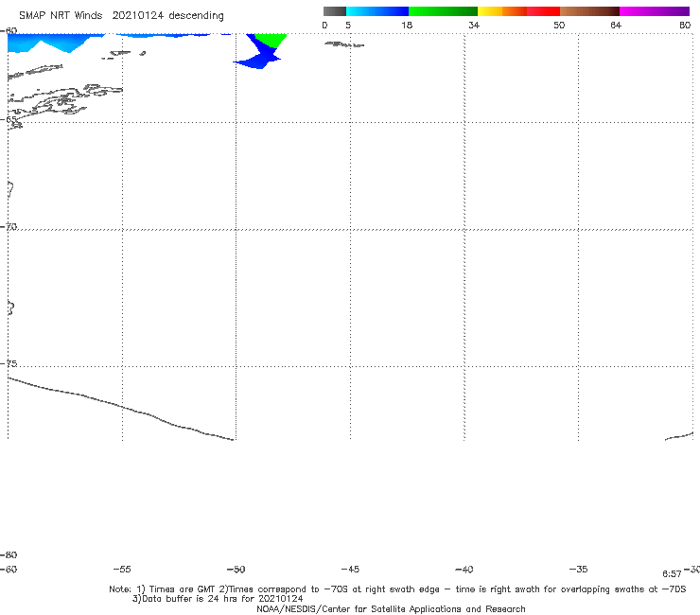Click the '18' color scale label
Viewport: 700px width, 615px height.
pyautogui.click(x=407, y=25)
